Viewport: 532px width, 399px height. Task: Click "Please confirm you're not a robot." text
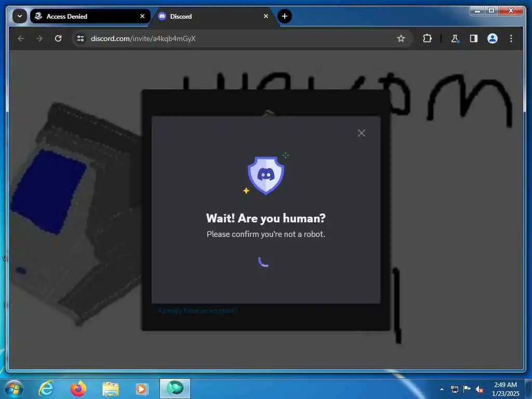coord(266,234)
